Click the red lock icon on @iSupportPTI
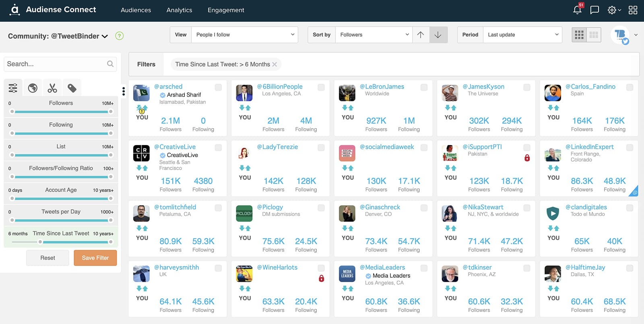Image resolution: width=644 pixels, height=324 pixels. 527,158
